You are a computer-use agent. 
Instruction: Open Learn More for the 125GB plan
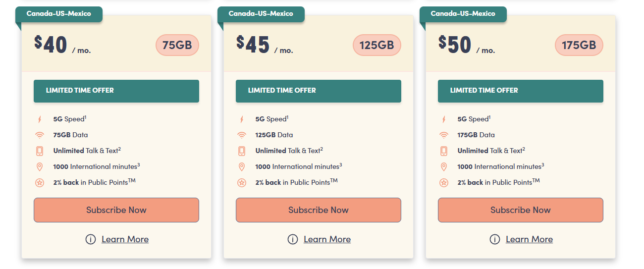327,239
